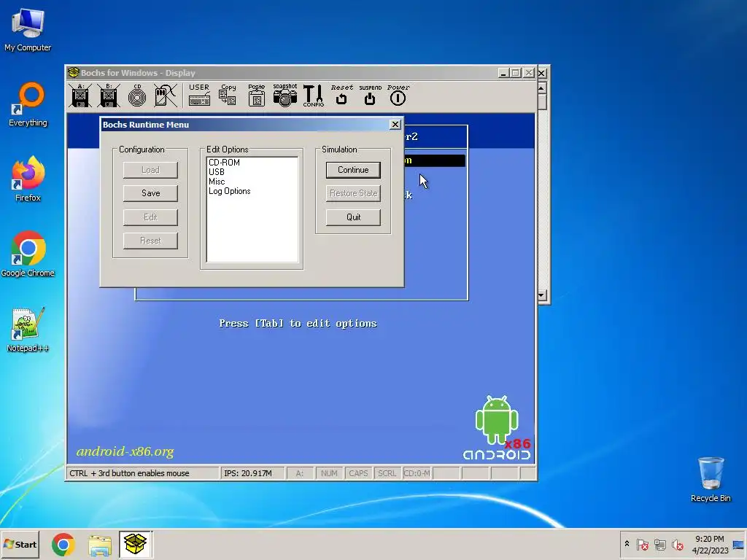
Task: Click the A: status bar entry
Action: [x=300, y=473]
